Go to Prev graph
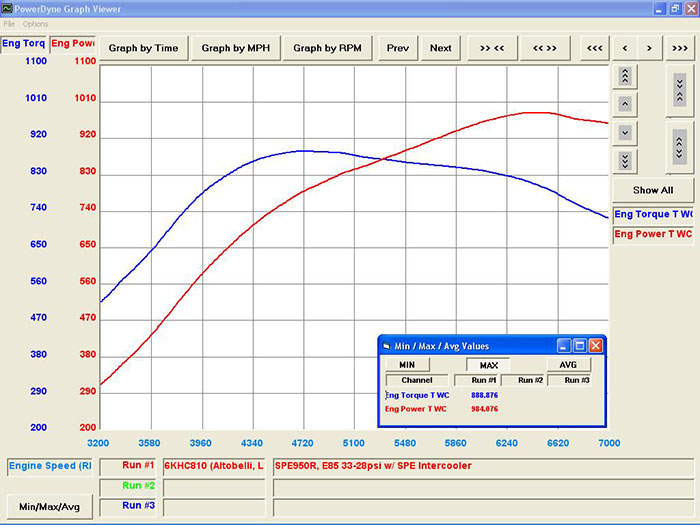700x525 pixels. tap(398, 48)
